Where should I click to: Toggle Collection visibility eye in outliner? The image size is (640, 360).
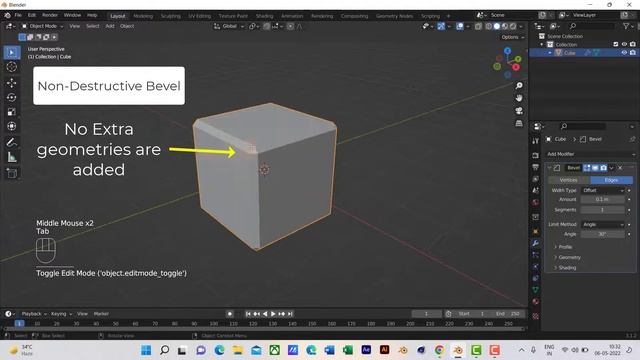click(x=624, y=44)
